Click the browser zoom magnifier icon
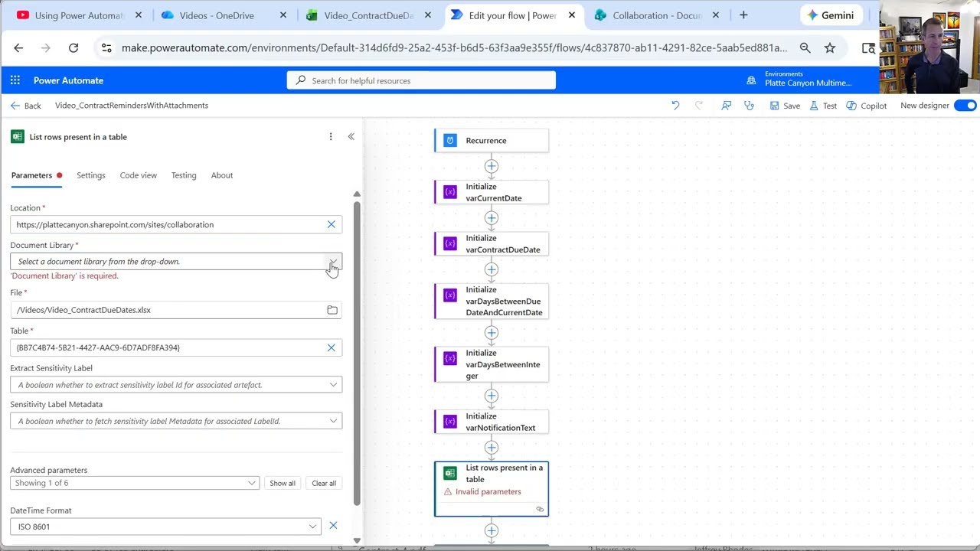Image resolution: width=980 pixels, height=551 pixels. coord(805,47)
